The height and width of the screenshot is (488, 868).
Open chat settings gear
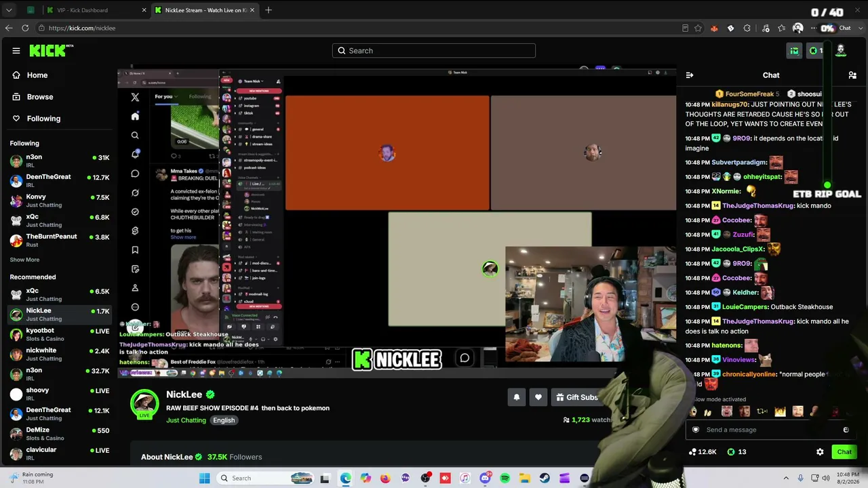(820, 452)
